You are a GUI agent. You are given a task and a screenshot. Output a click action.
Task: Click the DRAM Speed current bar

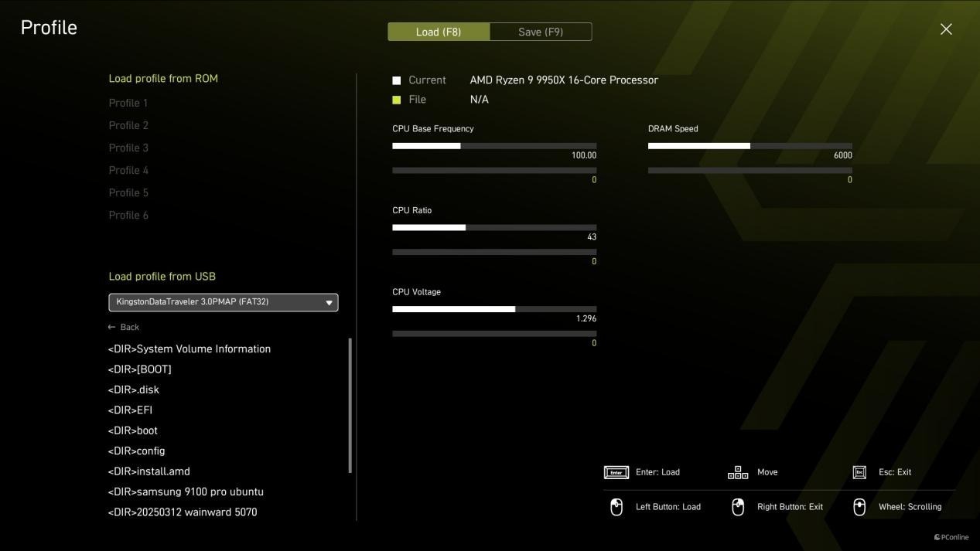(750, 146)
